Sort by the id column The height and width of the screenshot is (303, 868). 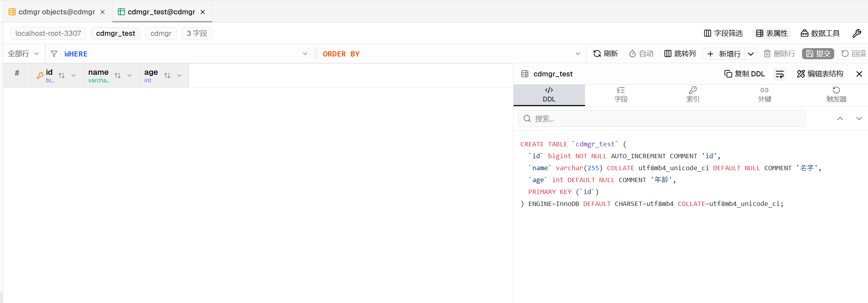tap(62, 76)
